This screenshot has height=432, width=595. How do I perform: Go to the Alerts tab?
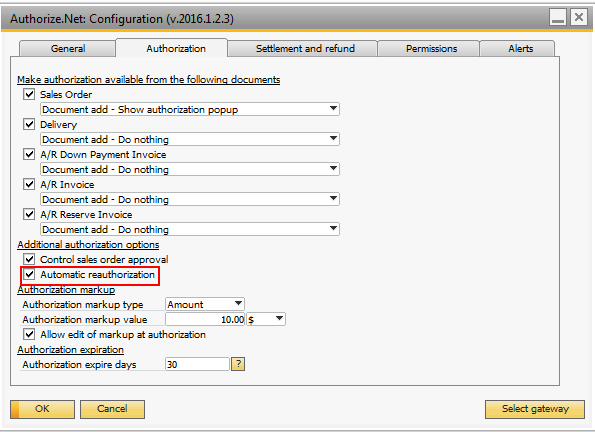(x=517, y=49)
